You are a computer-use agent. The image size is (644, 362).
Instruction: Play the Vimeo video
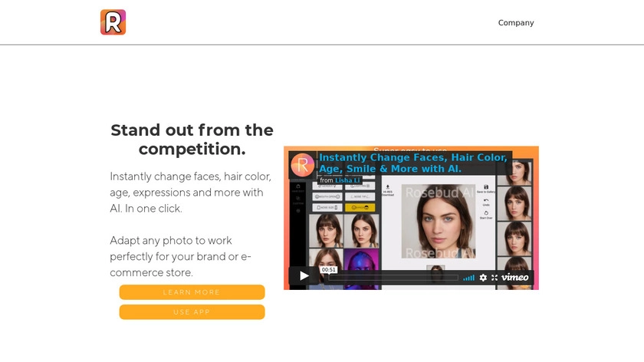point(304,275)
